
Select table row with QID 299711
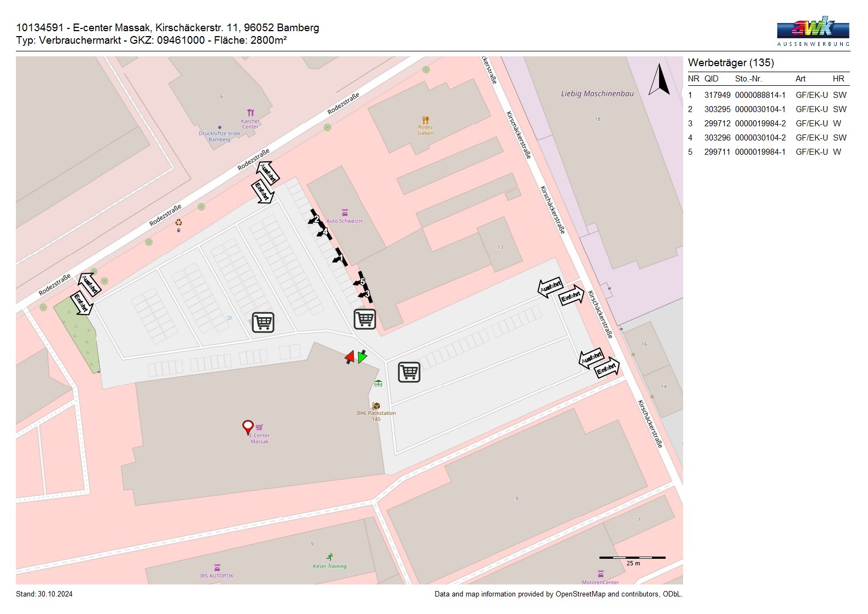(767, 152)
